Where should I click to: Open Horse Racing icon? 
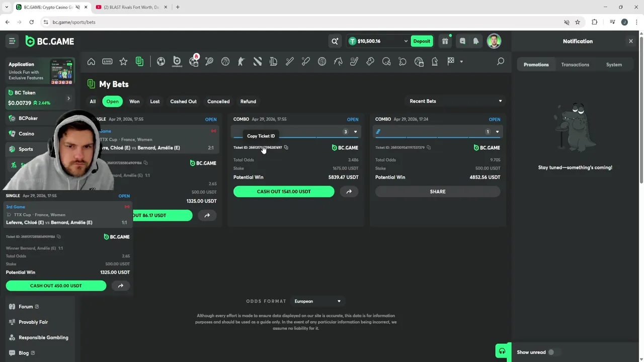[338, 61]
